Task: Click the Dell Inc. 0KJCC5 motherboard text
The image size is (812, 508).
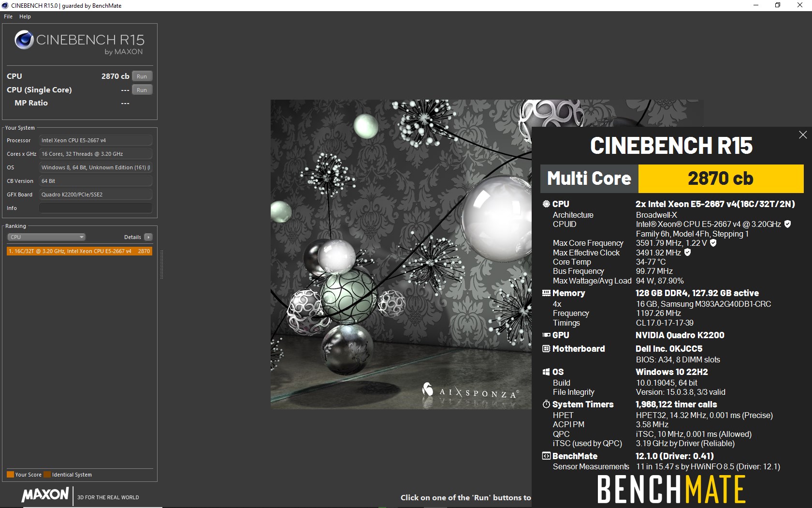Action: (669, 349)
